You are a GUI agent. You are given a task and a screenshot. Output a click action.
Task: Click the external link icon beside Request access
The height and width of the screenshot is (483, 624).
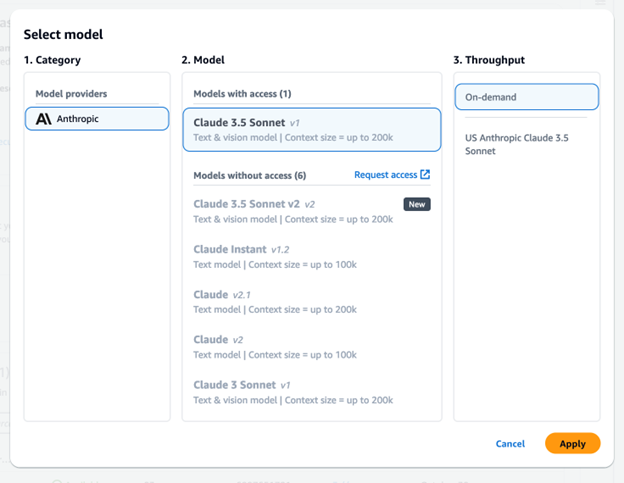tap(425, 175)
